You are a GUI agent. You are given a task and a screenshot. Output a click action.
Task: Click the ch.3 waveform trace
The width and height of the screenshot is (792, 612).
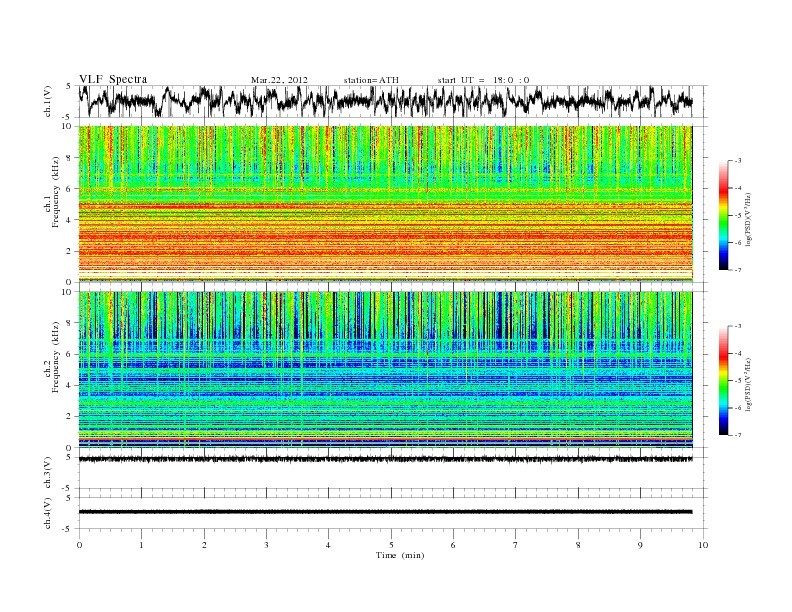click(x=385, y=459)
